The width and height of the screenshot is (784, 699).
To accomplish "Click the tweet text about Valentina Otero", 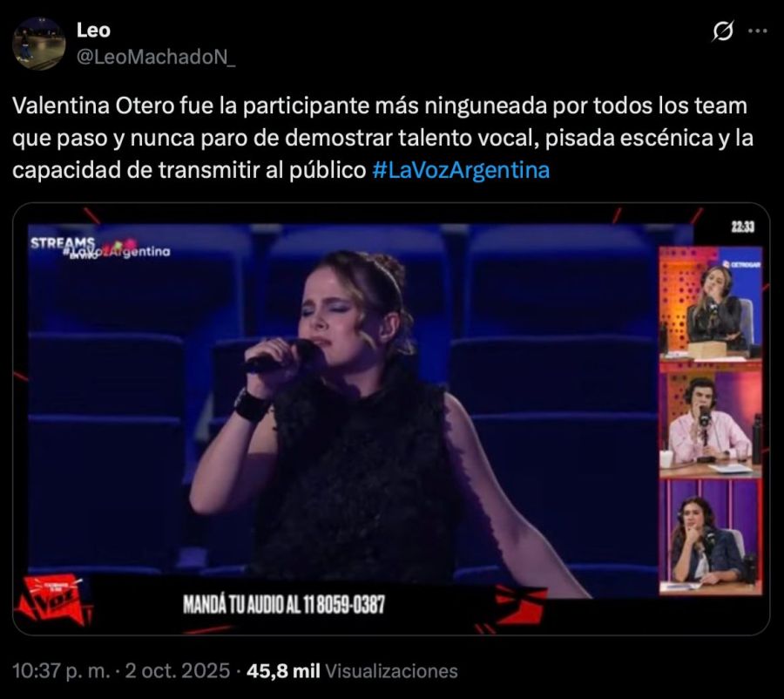I will click(382, 138).
